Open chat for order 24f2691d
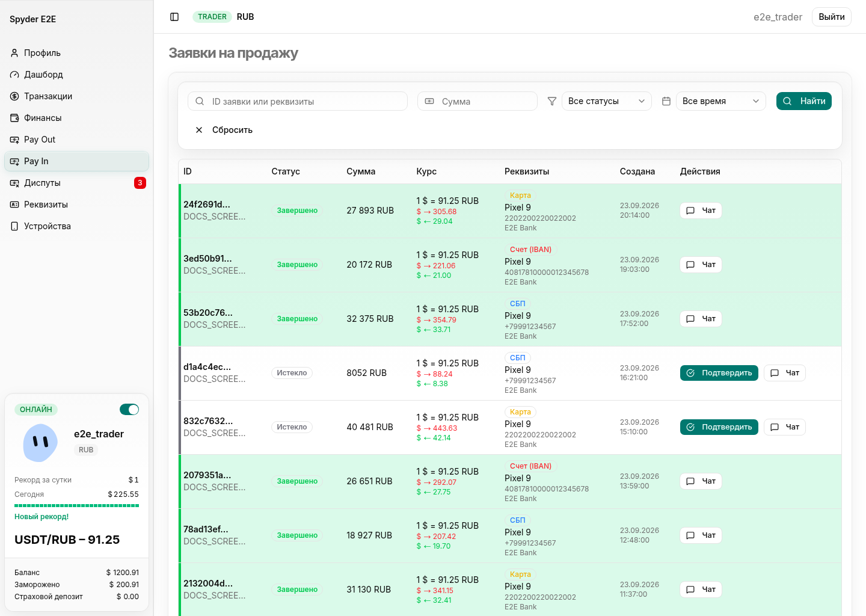This screenshot has width=866, height=616. click(701, 211)
